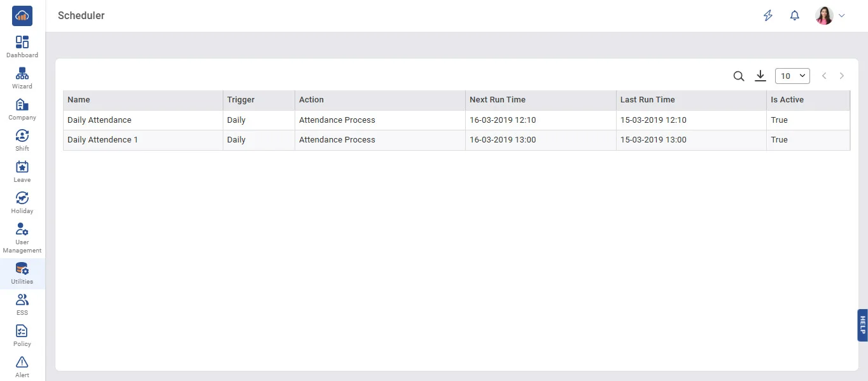Open the Policy section
This screenshot has height=381, width=868.
[x=22, y=331]
